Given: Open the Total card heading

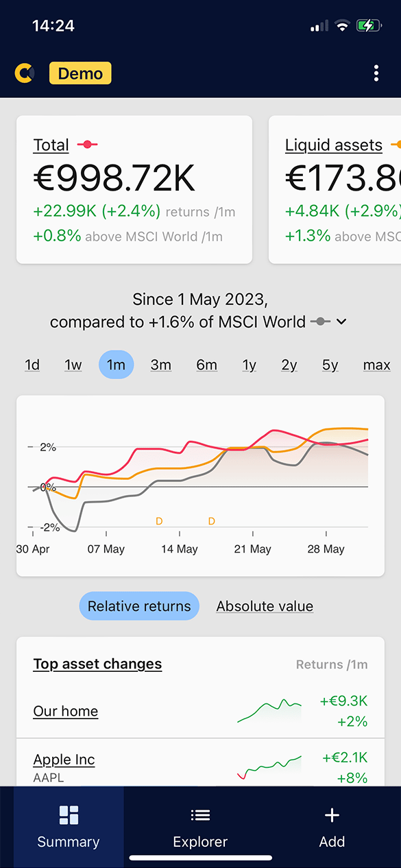Looking at the screenshot, I should point(51,145).
